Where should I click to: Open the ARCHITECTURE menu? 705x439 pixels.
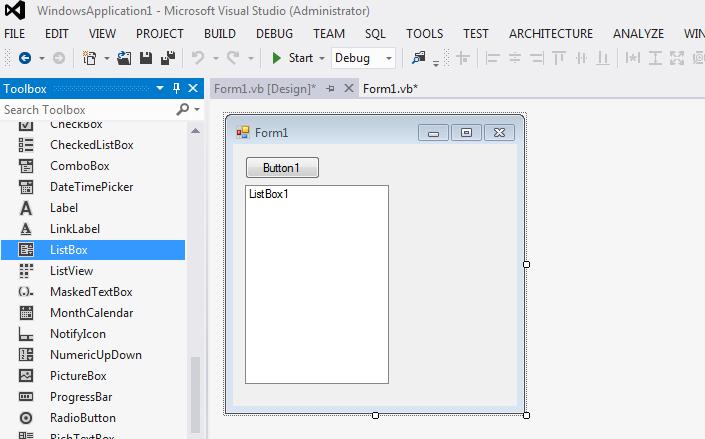coord(551,34)
